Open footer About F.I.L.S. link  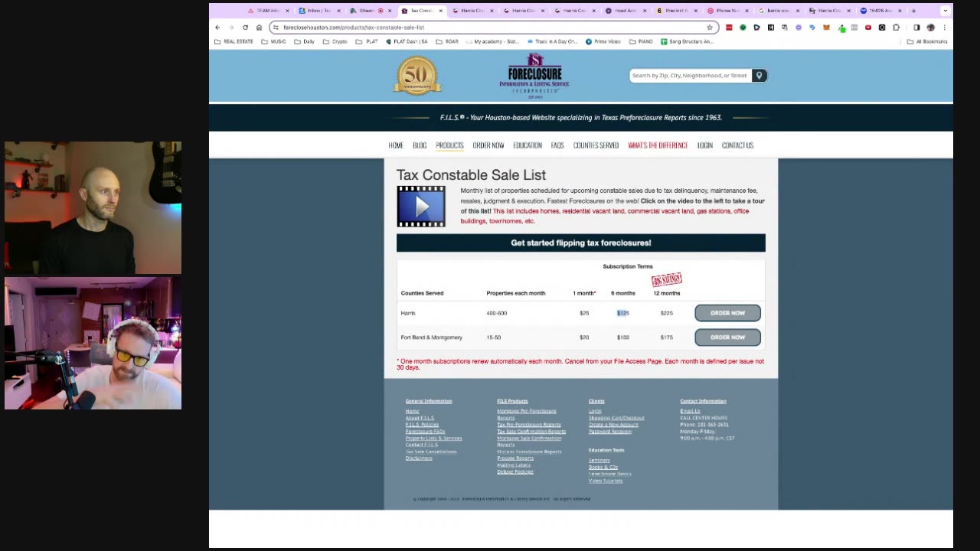(420, 418)
